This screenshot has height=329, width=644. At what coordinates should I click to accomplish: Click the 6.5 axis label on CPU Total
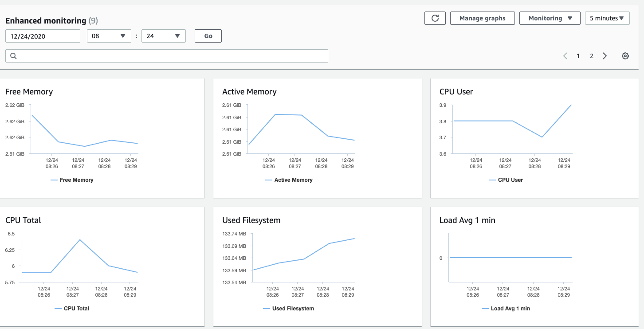tap(11, 234)
